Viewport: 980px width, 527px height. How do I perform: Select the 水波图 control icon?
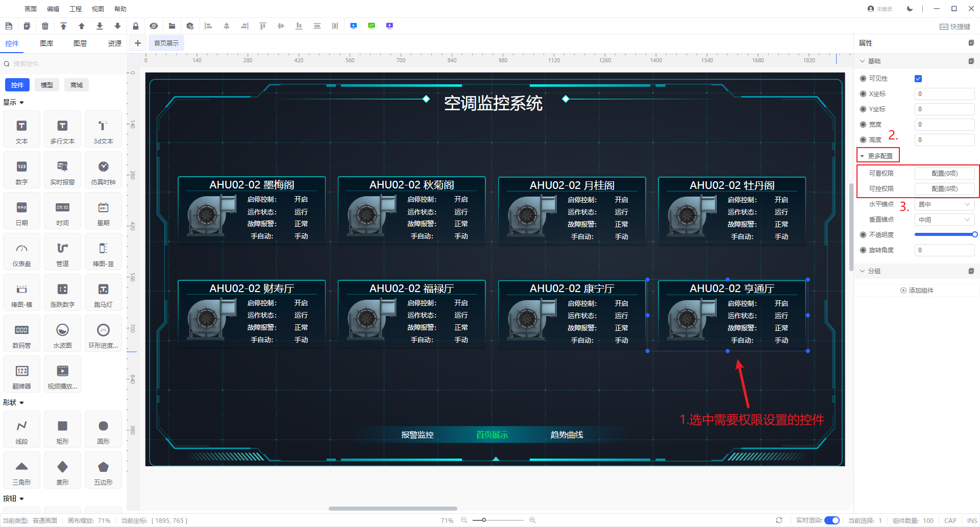[62, 336]
